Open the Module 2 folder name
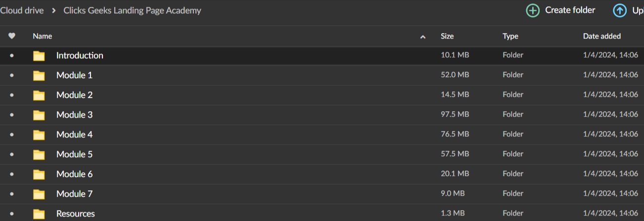This screenshot has width=644, height=221. pos(74,95)
